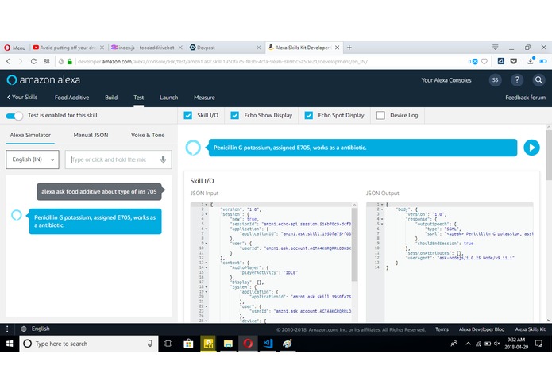Open a new browser tab
This screenshot has width=552, height=392.
tap(349, 48)
